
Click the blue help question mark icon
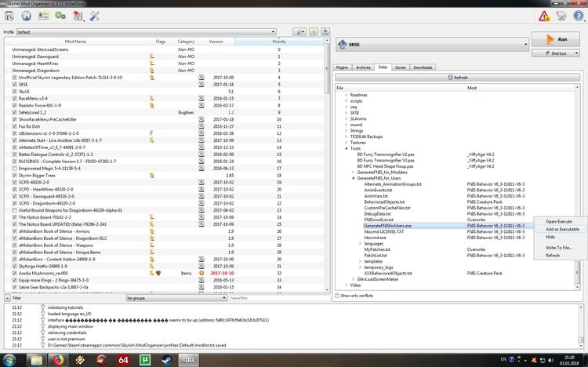pyautogui.click(x=579, y=16)
